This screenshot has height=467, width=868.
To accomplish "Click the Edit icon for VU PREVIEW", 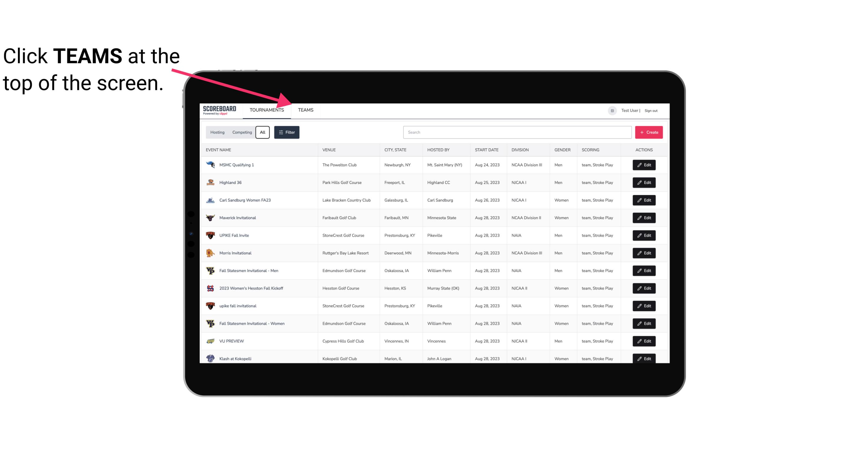I will point(644,340).
